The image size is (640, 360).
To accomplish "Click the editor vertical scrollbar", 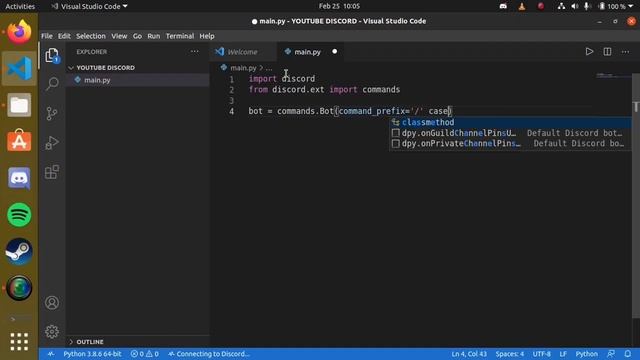I will [x=636, y=196].
